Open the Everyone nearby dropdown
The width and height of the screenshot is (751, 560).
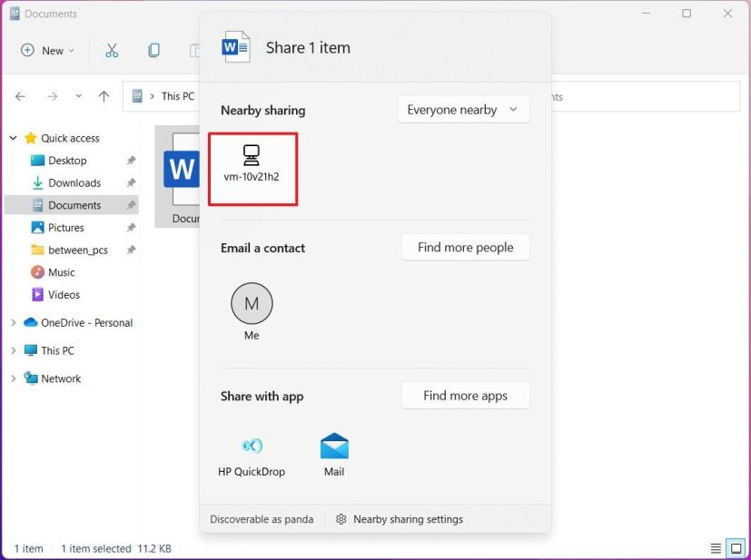point(463,110)
